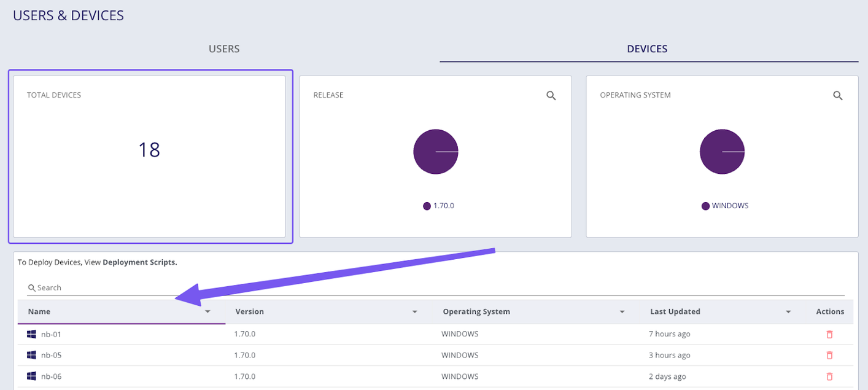The height and width of the screenshot is (390, 868).
Task: Click the Windows icon beside nb-06
Action: click(x=31, y=376)
